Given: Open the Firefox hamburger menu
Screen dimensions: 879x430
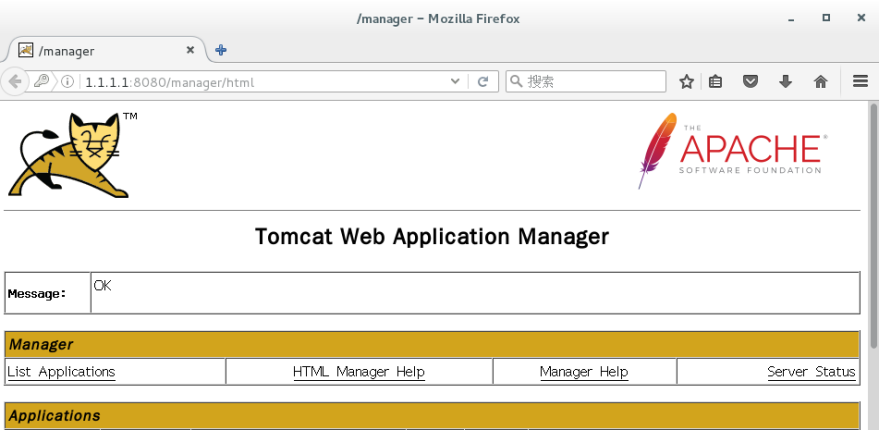Looking at the screenshot, I should 860,82.
